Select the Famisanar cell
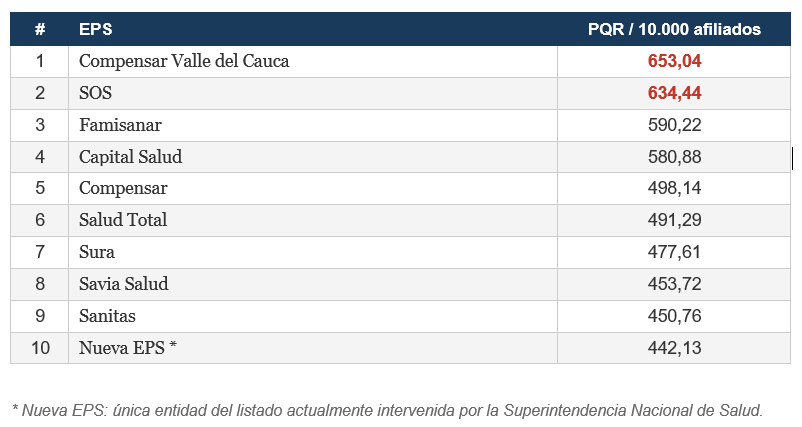Viewport: 802px width, 427px height. (x=120, y=125)
